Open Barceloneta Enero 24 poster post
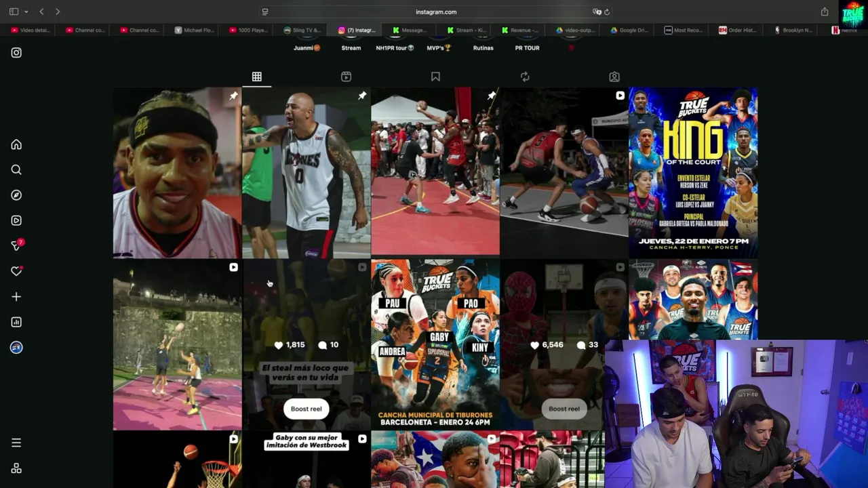Screen dimensions: 868x488 (x=435, y=344)
